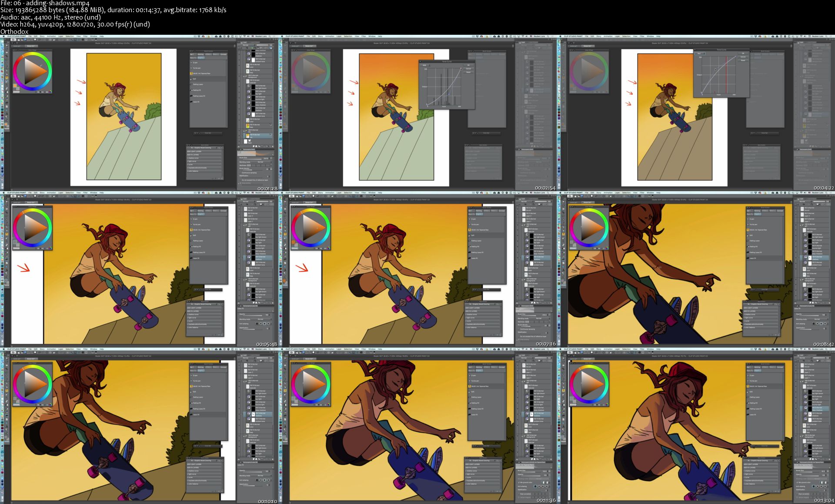Open Window menu in the 00:07:16 frame

pyautogui.click(x=372, y=192)
